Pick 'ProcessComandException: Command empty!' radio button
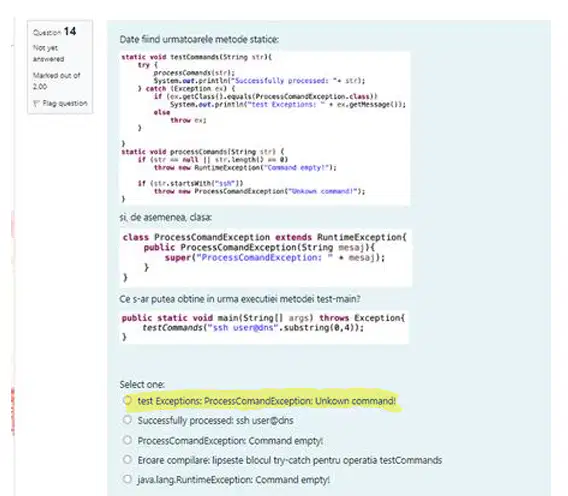Screen dimensions: 568x496 pyautogui.click(x=127, y=440)
